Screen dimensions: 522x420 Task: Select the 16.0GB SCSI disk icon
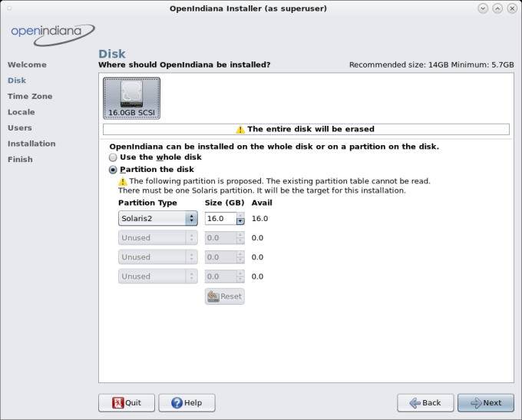pyautogui.click(x=131, y=98)
